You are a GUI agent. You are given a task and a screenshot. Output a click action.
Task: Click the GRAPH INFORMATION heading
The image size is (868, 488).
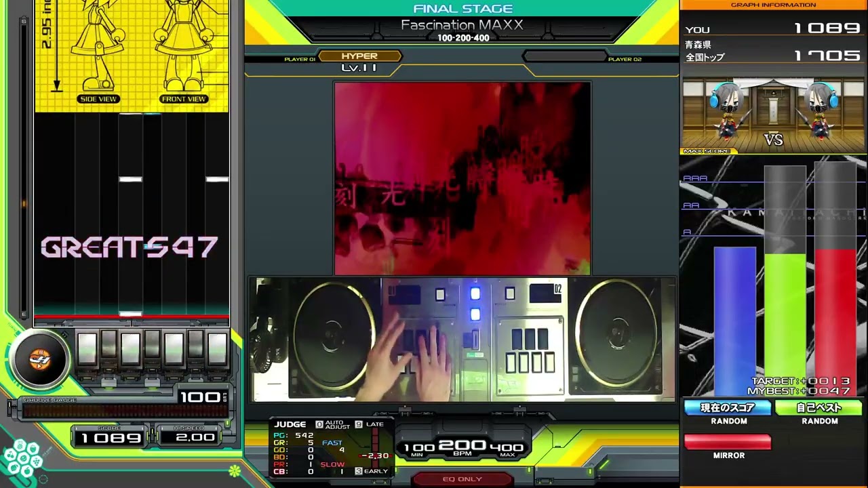tap(773, 5)
